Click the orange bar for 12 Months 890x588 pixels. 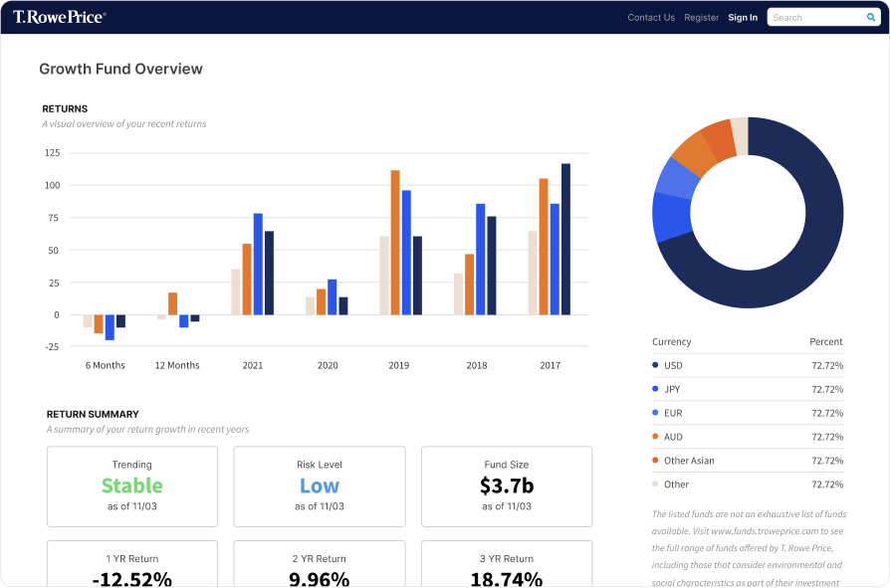(x=172, y=303)
